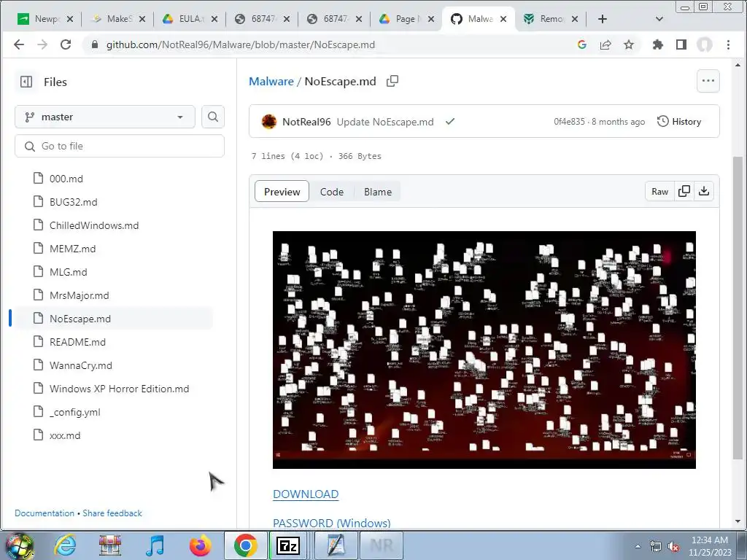Screen dimensions: 747x560
Task: Open Chrome profile avatar
Action: point(705,44)
